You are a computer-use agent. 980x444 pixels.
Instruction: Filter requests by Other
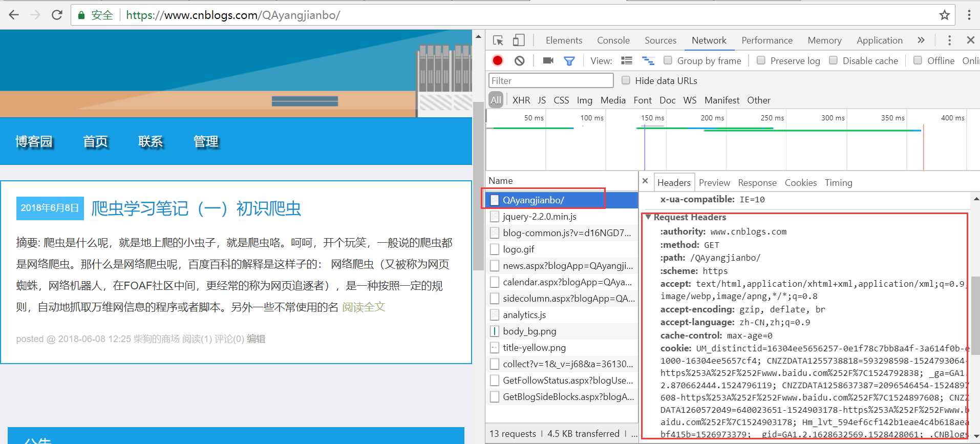(759, 100)
